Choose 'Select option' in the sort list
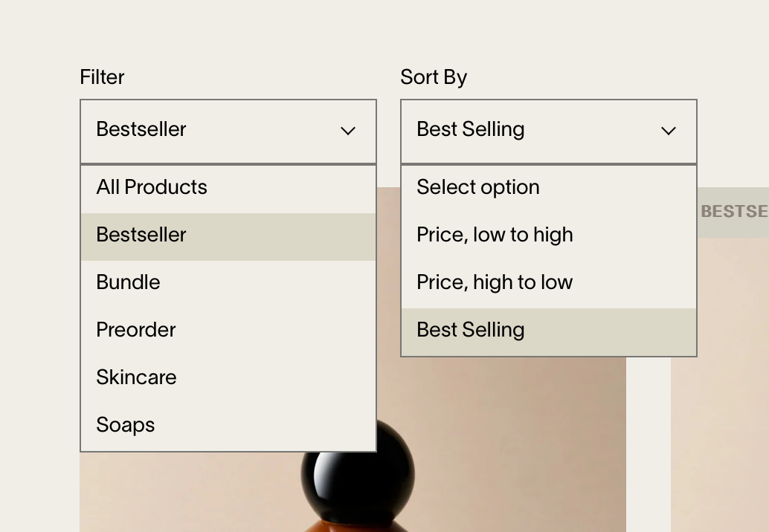769x532 pixels. point(478,187)
